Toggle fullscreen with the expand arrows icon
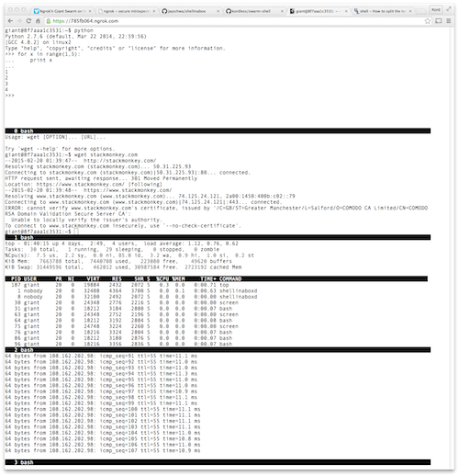The height and width of the screenshot is (476, 459). tap(449, 9)
